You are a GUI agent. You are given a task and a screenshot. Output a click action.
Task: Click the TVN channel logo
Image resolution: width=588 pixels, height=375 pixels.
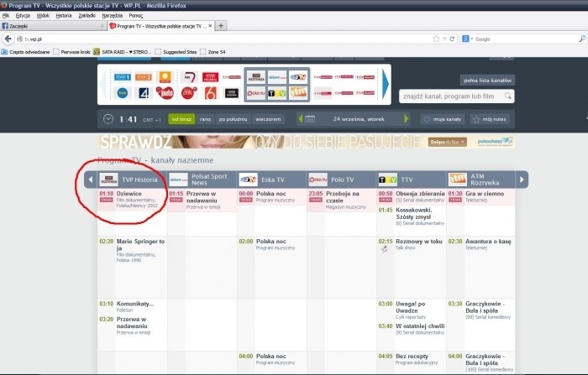click(x=124, y=93)
